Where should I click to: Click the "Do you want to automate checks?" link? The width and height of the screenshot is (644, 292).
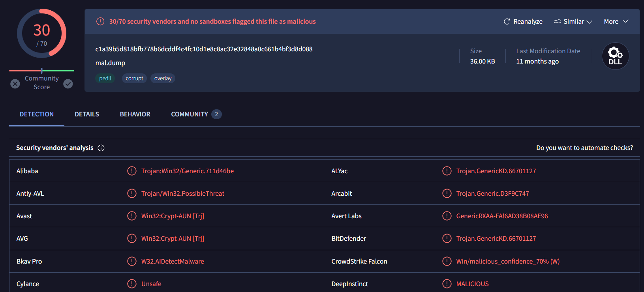(x=584, y=148)
